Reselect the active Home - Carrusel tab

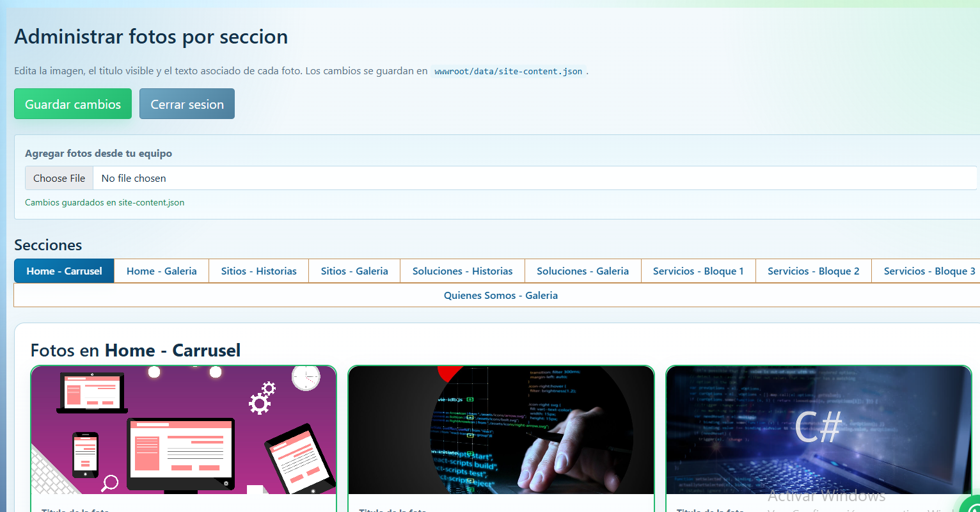[x=64, y=271]
